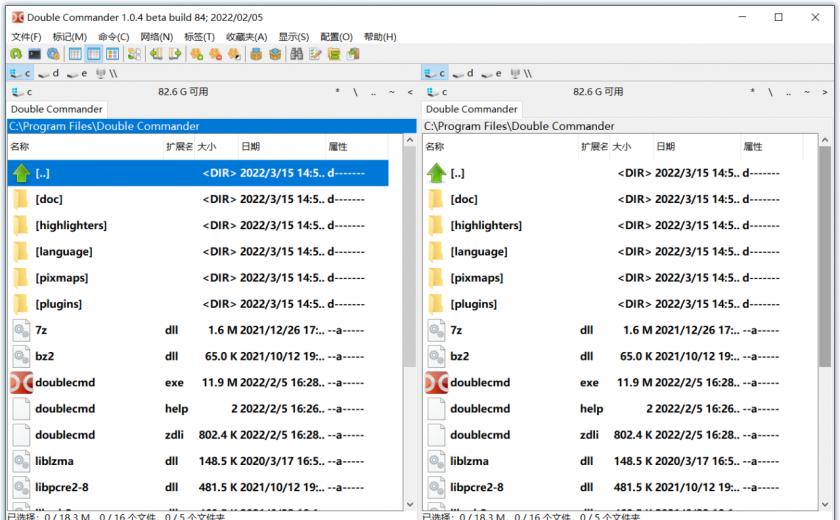Image resolution: width=840 pixels, height=520 pixels.
Task: Click the swap panels toolbar icon
Action: click(x=134, y=54)
